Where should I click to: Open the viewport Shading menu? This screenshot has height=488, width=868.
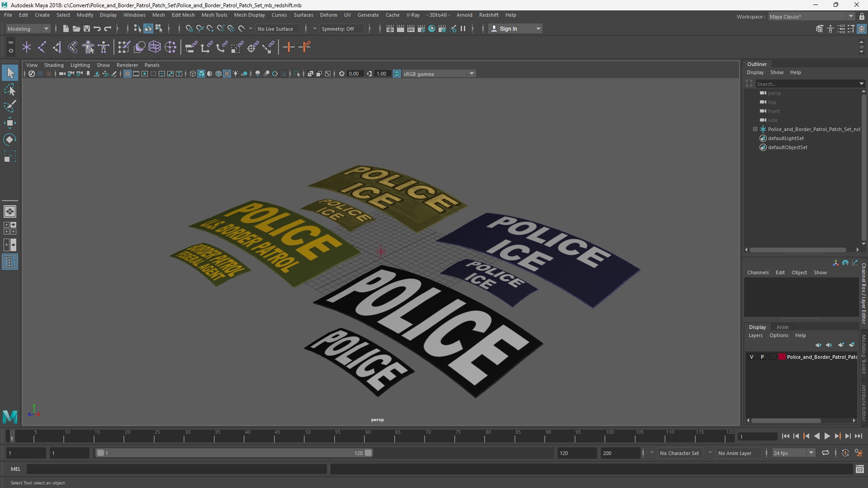tap(54, 65)
